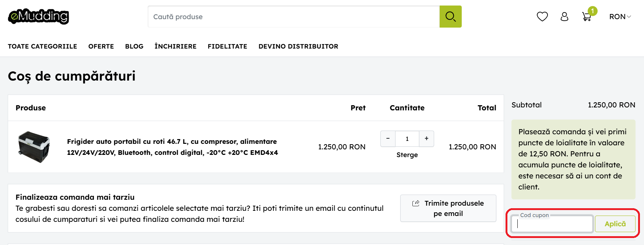Image resolution: width=644 pixels, height=245 pixels.
Task: Focus the Caută produse search field
Action: point(293,17)
